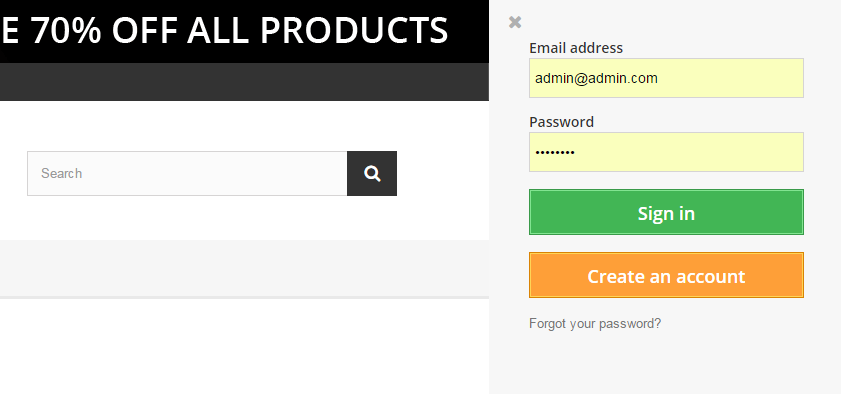Dismiss sign-in sidebar using gray cross
The width and height of the screenshot is (841, 394).
point(515,22)
